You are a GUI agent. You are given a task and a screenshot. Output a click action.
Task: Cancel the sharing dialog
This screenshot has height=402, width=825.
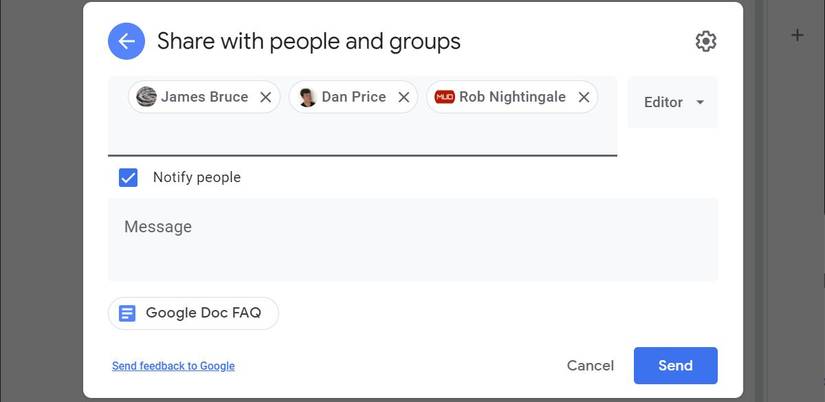590,366
